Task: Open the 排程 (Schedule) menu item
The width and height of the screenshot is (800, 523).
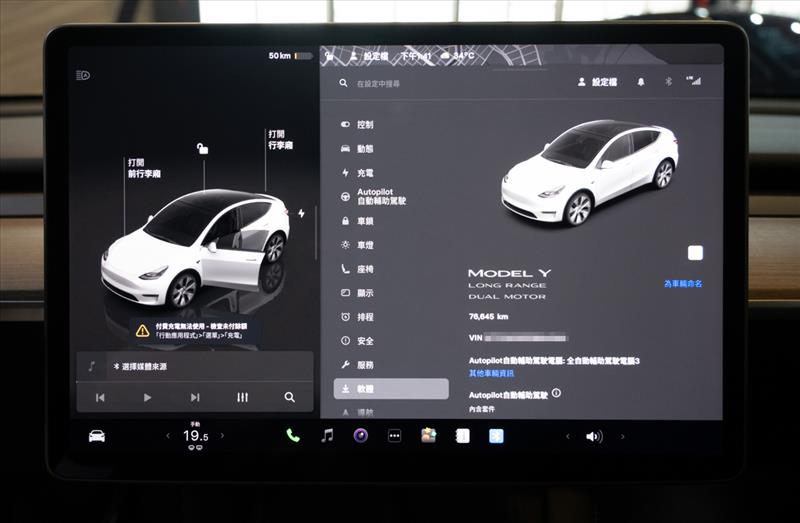Action: point(357,317)
